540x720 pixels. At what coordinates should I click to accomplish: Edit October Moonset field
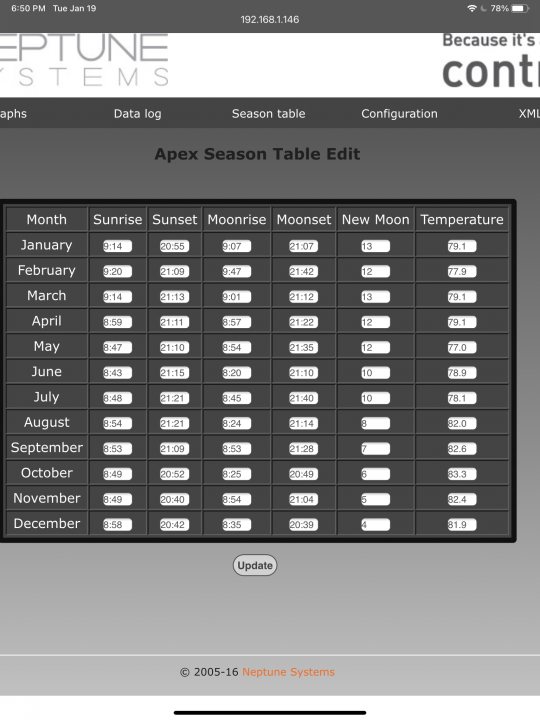pyautogui.click(x=303, y=473)
